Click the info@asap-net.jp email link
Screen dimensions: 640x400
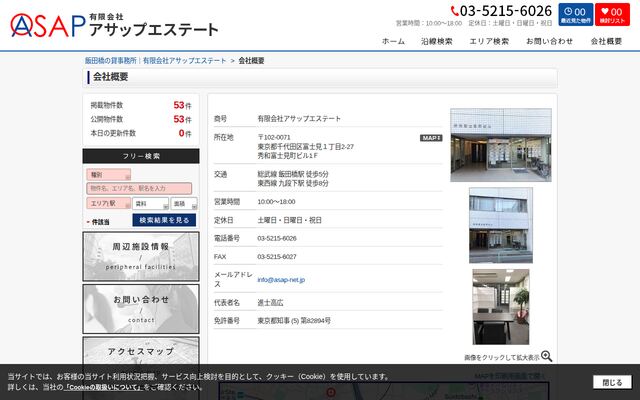tap(281, 280)
